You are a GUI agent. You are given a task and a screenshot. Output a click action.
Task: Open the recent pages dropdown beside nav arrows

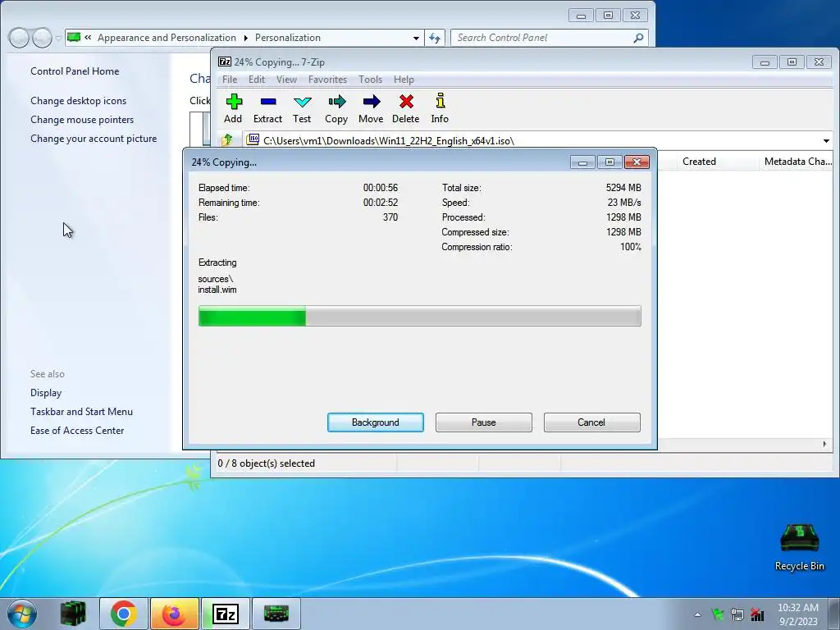(58, 38)
